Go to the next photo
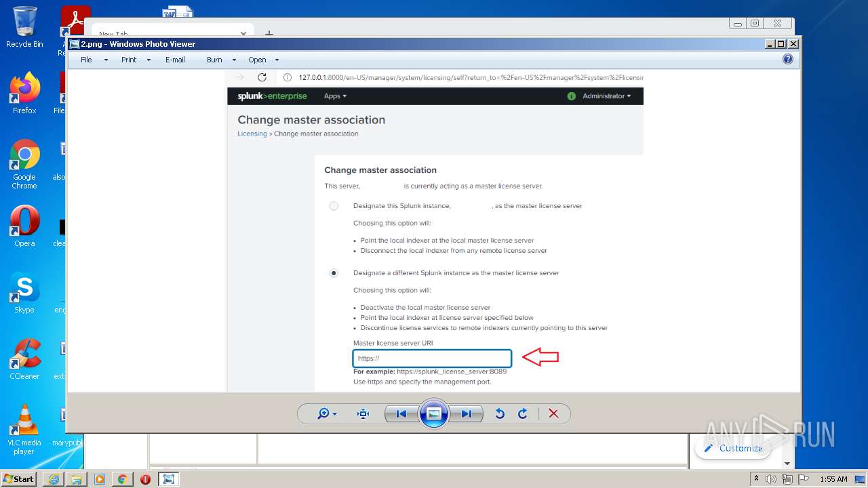The width and height of the screenshot is (868, 488). point(467,413)
